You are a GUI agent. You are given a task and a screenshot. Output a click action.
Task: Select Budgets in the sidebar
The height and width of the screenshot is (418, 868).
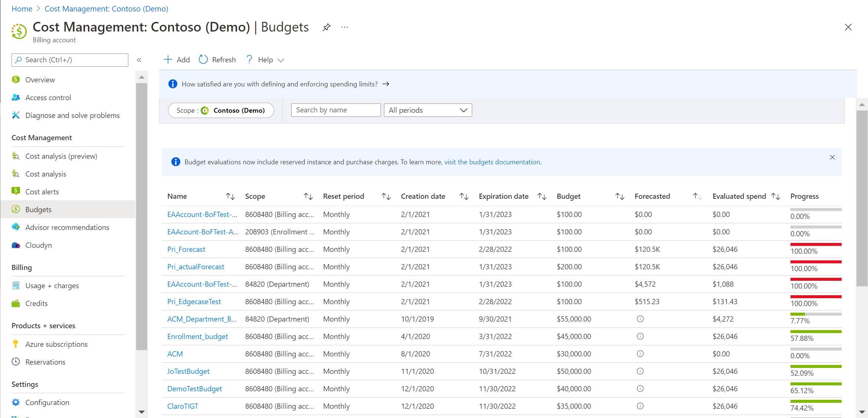click(x=68, y=210)
